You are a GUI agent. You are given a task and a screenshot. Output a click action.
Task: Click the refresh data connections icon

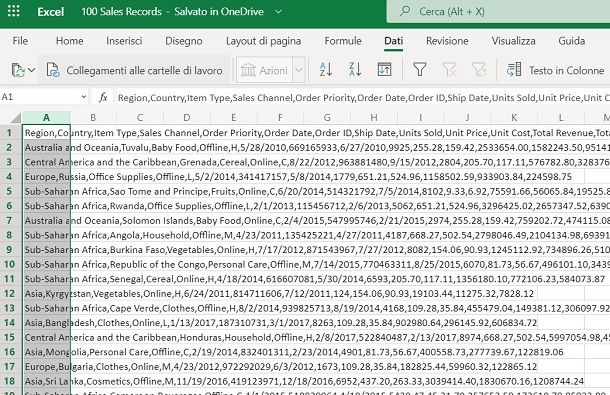tap(18, 70)
